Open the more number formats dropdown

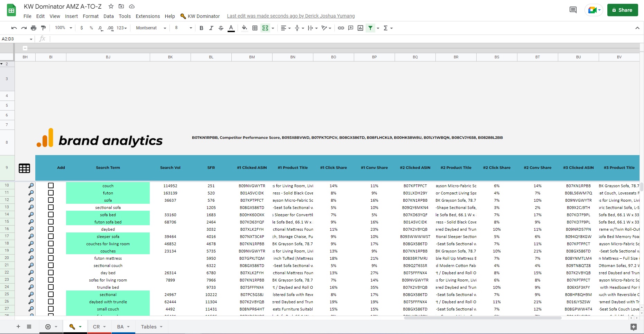point(122,28)
